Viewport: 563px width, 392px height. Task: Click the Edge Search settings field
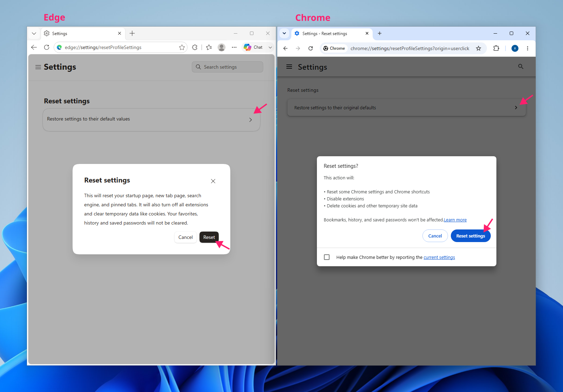click(x=228, y=67)
